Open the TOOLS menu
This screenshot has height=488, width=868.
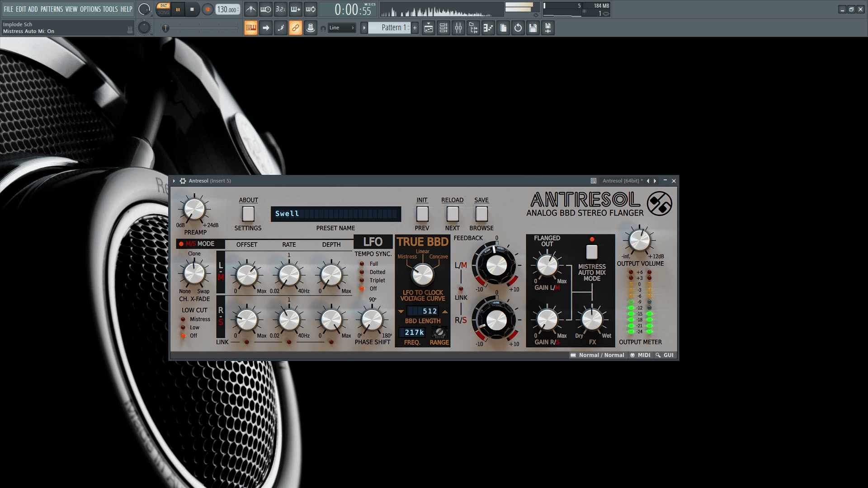click(x=110, y=9)
